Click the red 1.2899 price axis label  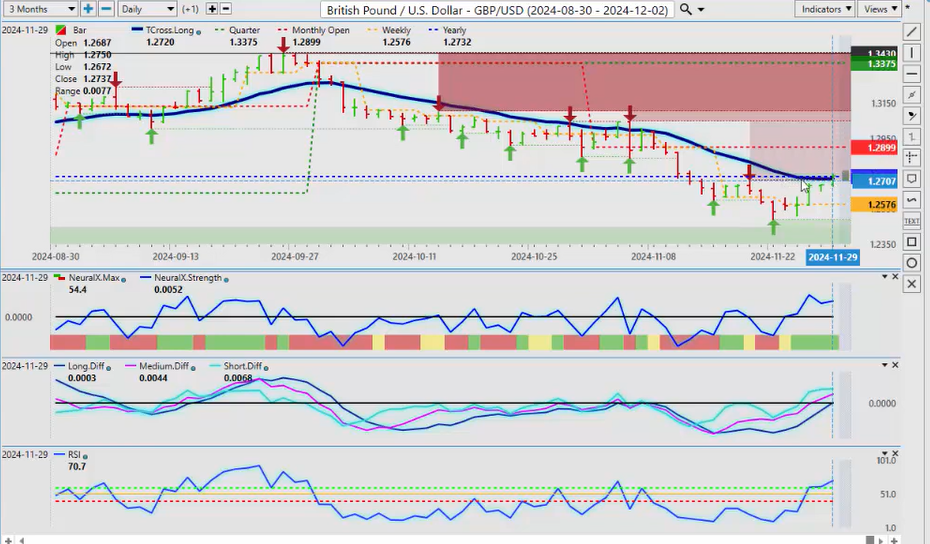[874, 147]
